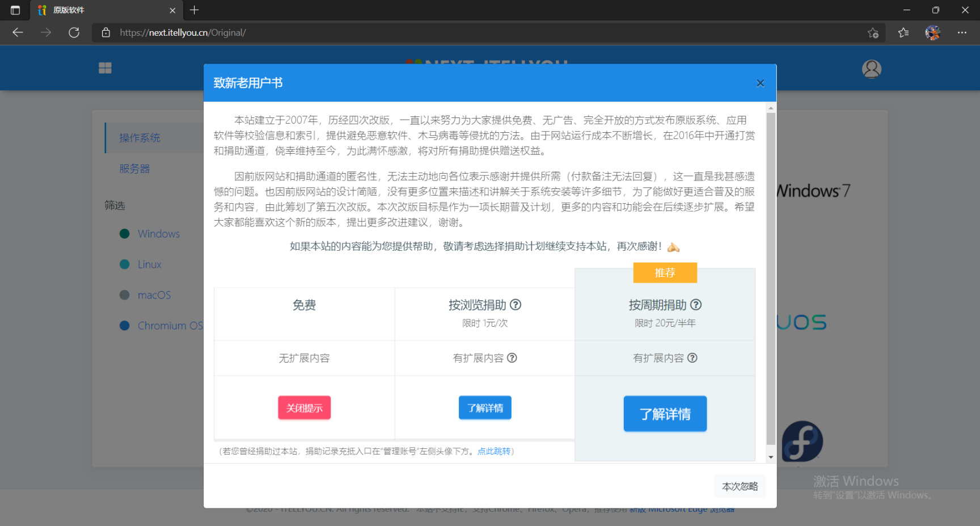Open browser settings three-dot menu

click(x=962, y=32)
